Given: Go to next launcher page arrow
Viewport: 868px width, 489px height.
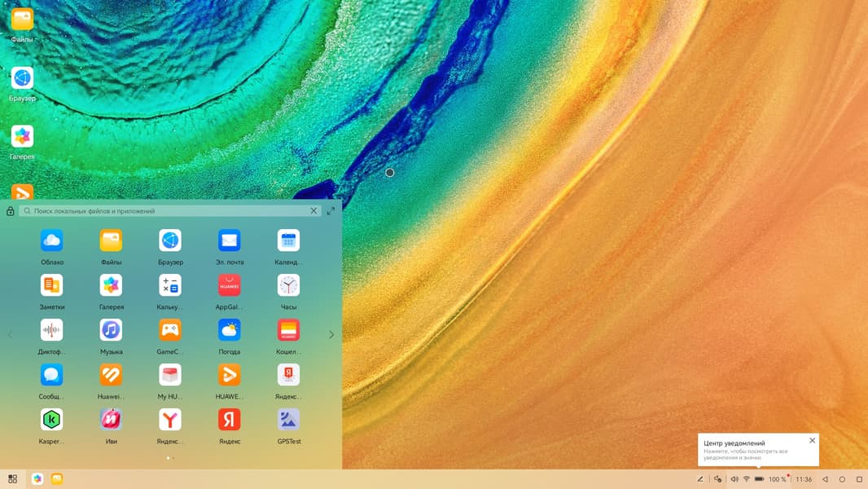Looking at the screenshot, I should pyautogui.click(x=331, y=334).
